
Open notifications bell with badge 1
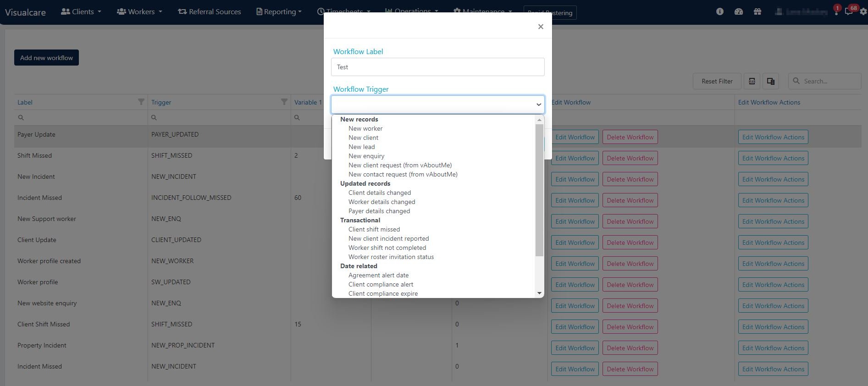836,11
